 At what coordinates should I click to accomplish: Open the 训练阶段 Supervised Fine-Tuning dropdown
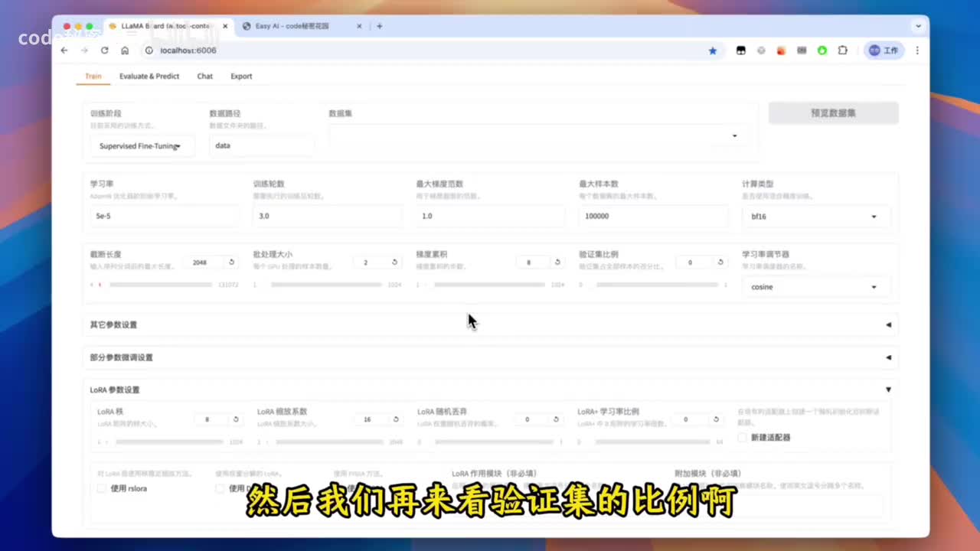[142, 145]
